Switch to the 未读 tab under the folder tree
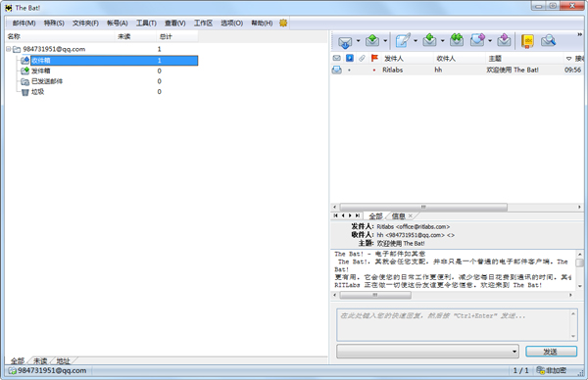 (x=40, y=360)
